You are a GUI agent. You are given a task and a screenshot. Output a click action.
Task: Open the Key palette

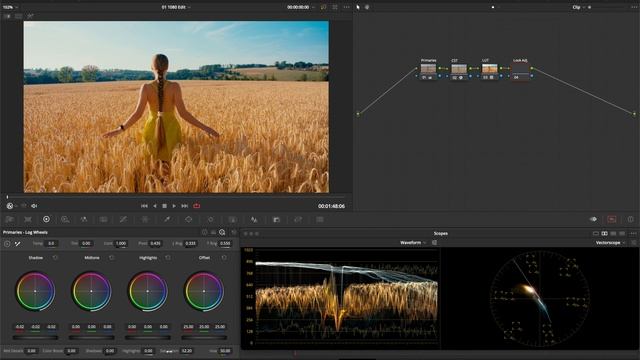click(x=276, y=220)
